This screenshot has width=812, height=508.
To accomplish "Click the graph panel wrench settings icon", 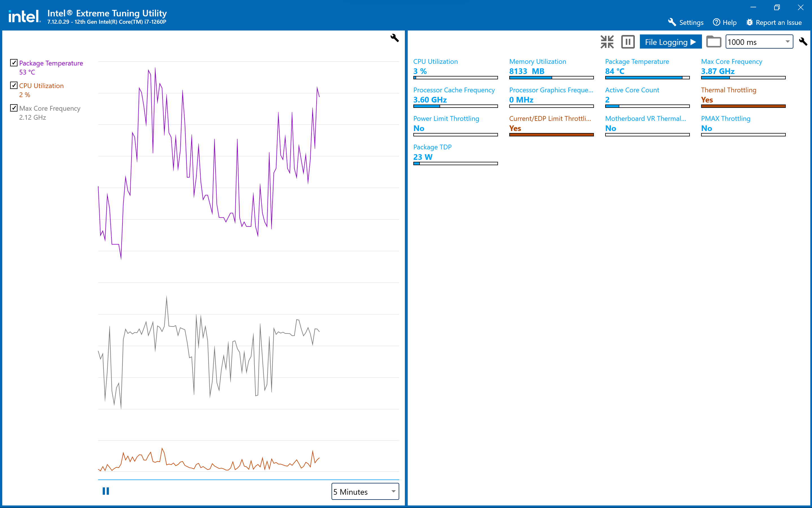I will pos(394,38).
